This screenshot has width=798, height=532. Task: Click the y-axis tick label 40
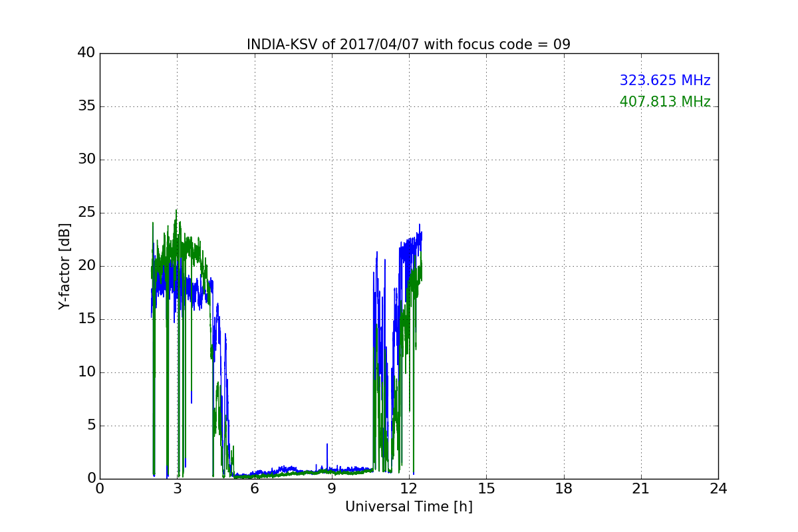pyautogui.click(x=86, y=53)
